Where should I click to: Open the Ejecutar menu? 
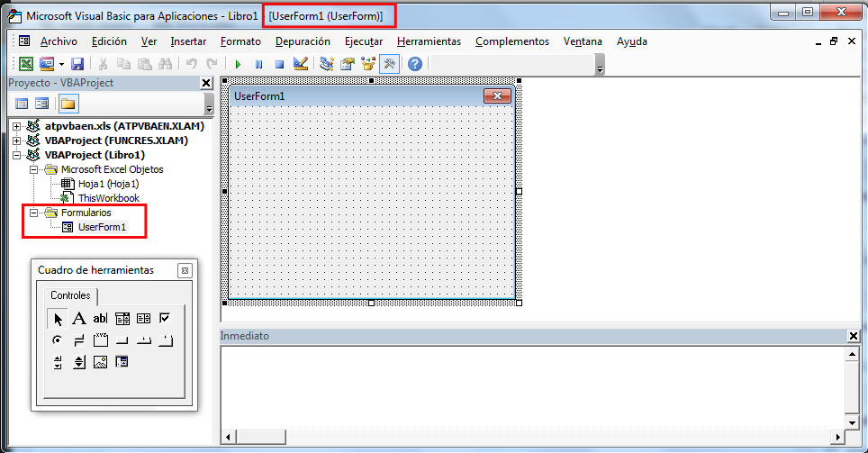tap(364, 41)
